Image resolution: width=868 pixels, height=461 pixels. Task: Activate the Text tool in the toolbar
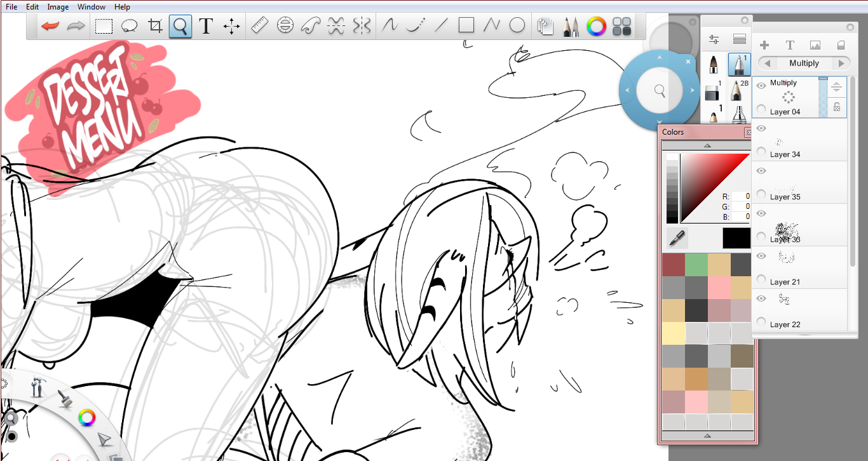coord(205,26)
